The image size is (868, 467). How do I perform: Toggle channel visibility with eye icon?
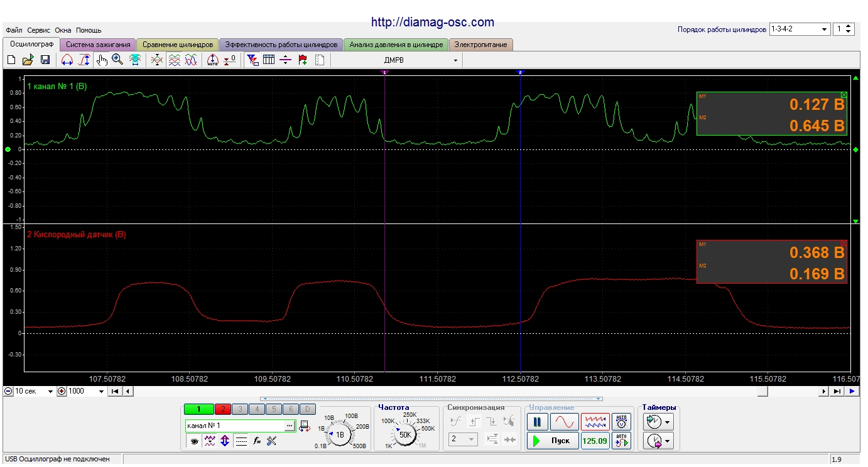tap(195, 441)
